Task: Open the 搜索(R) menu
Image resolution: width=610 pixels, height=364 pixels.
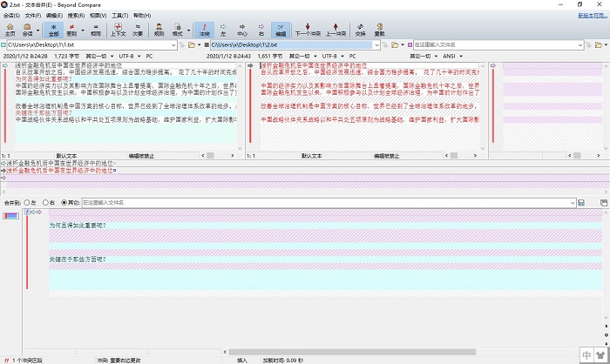Action: point(76,16)
